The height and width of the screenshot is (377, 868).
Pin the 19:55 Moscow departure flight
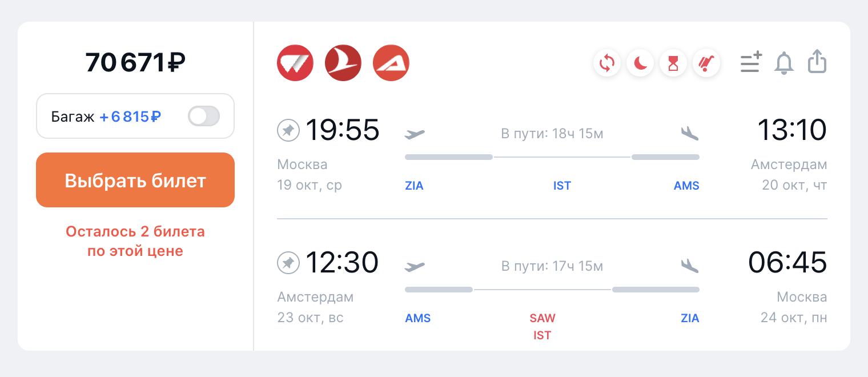[x=288, y=131]
